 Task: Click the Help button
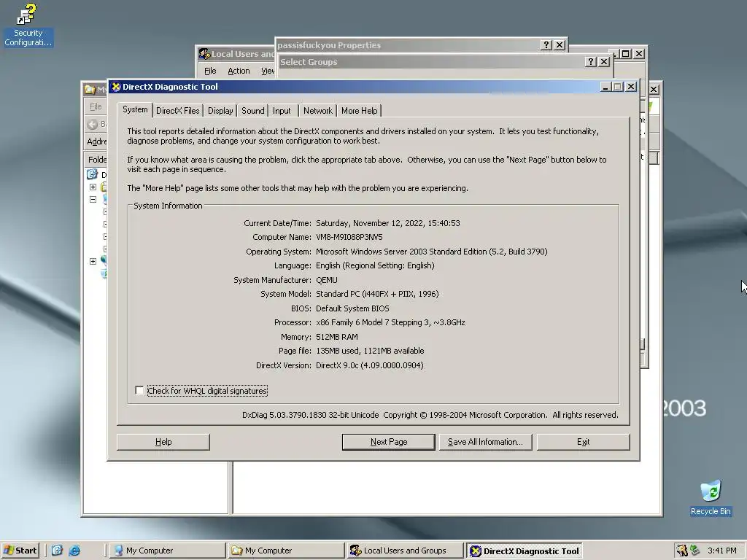point(163,442)
